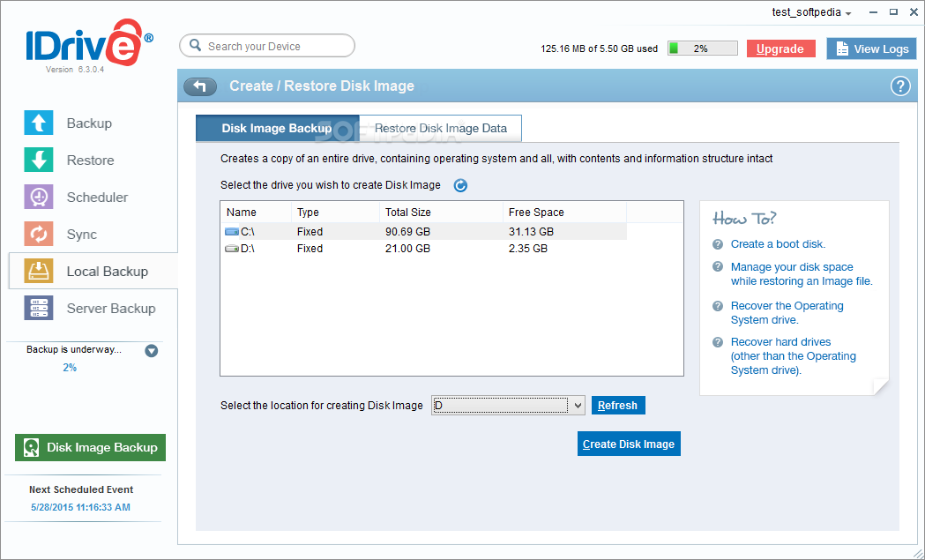Minimize the IDrive window
This screenshot has width=925, height=560.
point(872,11)
